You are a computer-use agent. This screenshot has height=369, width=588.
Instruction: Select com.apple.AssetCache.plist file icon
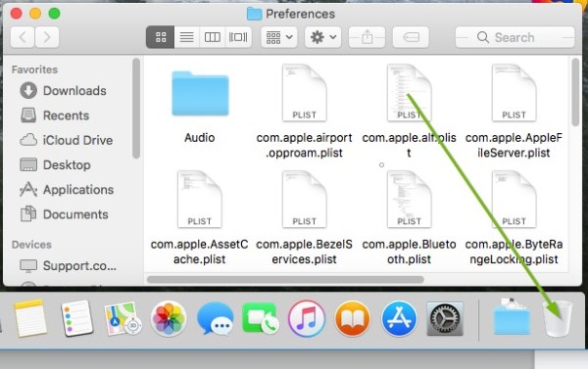pyautogui.click(x=200, y=200)
